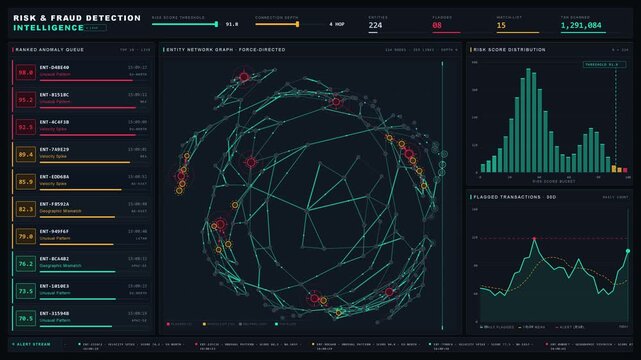Viewport: 641px width, 360px height.
Task: Open anomaly row ENT-EDD6BA
Action: (81, 182)
